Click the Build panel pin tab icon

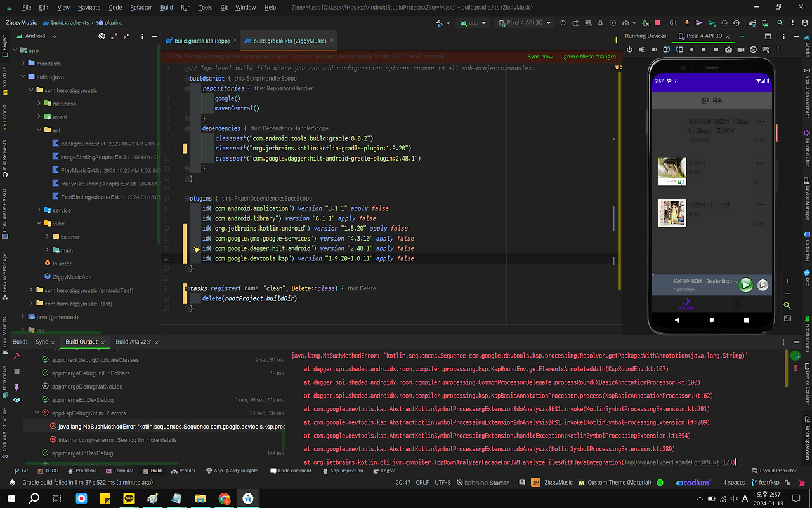[16, 386]
